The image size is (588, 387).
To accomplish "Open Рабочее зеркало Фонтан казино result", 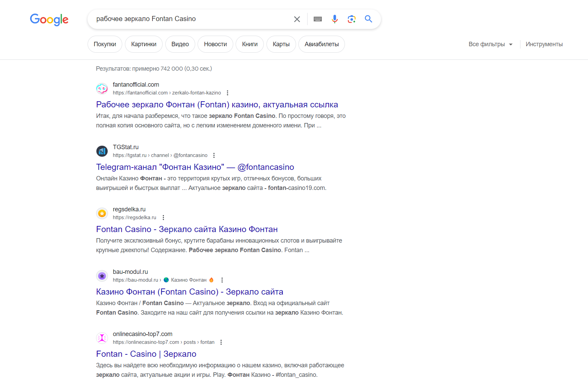I will click(x=217, y=105).
